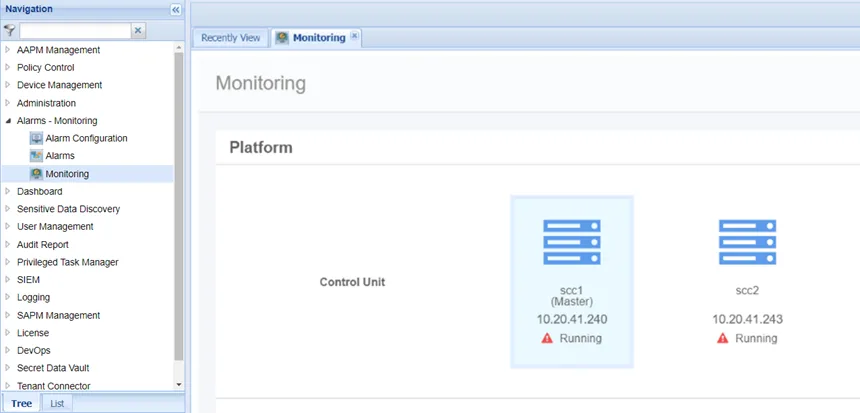Open Alarms tree item
860x413 pixels.
[60, 156]
